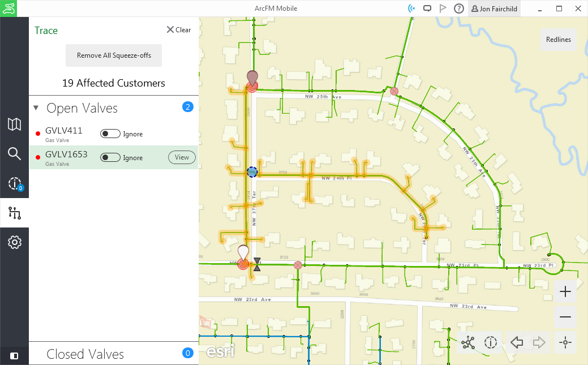Image resolution: width=588 pixels, height=365 pixels.
Task: Select the GVLV1653 valve row
Action: (x=114, y=157)
